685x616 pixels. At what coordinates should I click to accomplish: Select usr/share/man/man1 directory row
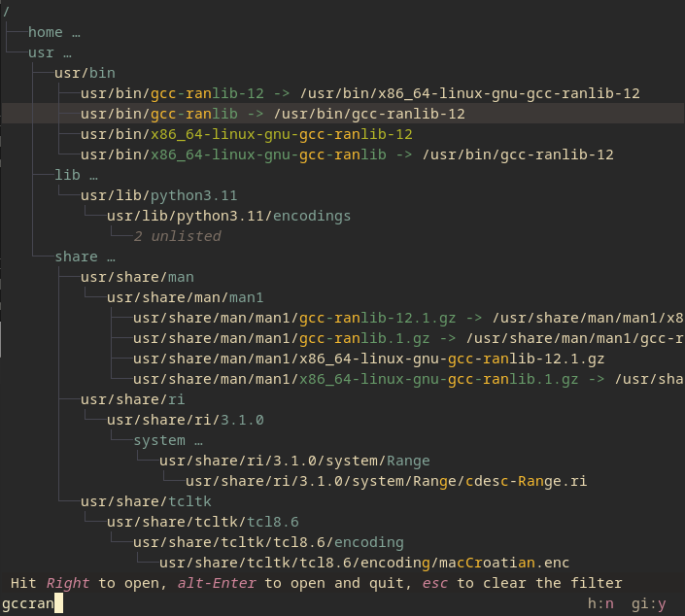click(x=186, y=297)
